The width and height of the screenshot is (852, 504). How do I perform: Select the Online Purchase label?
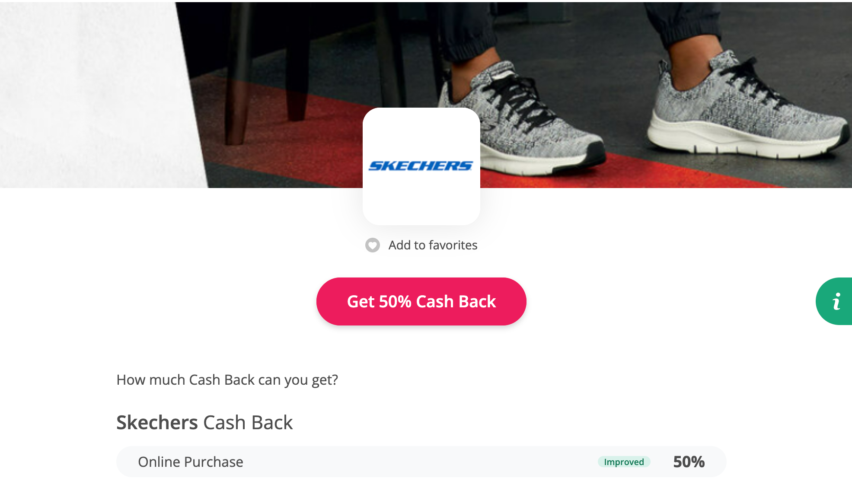[x=190, y=462]
